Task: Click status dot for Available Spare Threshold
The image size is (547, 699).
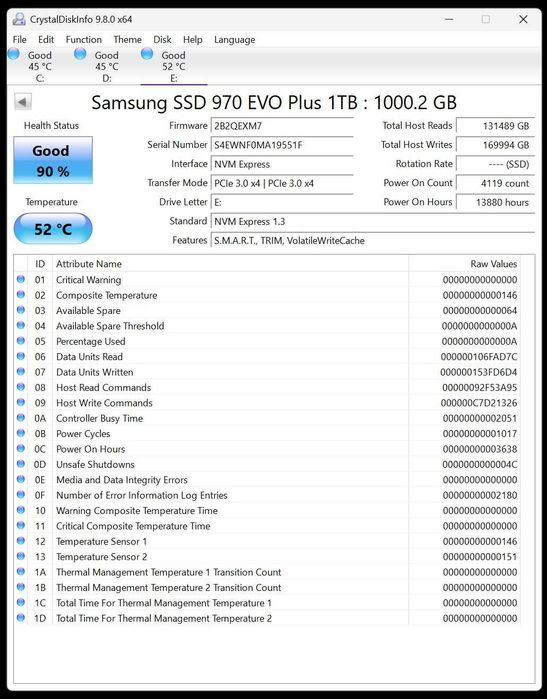Action: pyautogui.click(x=21, y=325)
